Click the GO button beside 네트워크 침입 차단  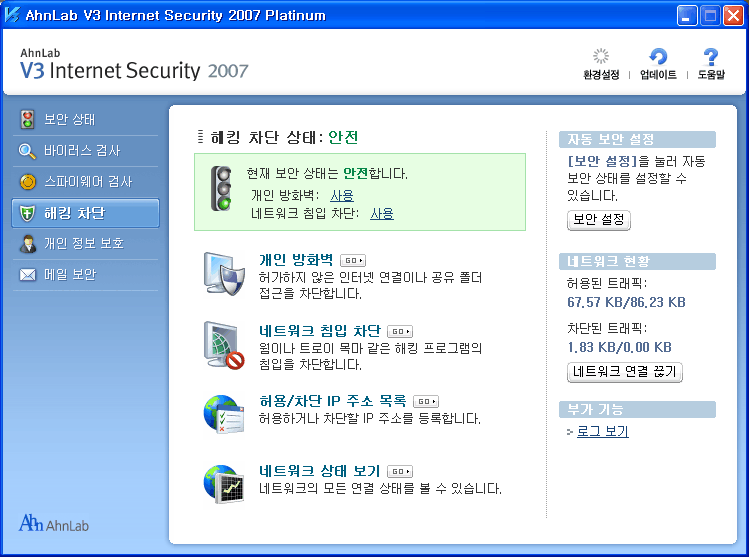pos(400,331)
